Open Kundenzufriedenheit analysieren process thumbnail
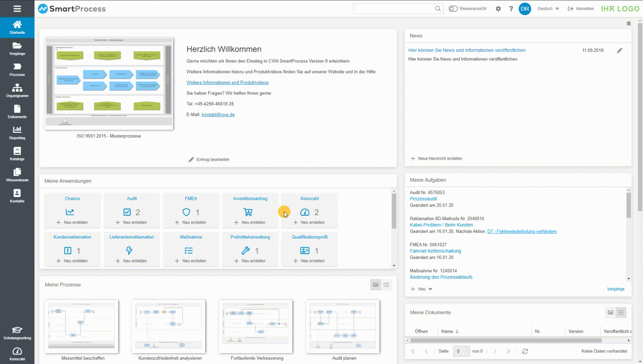 click(x=168, y=327)
